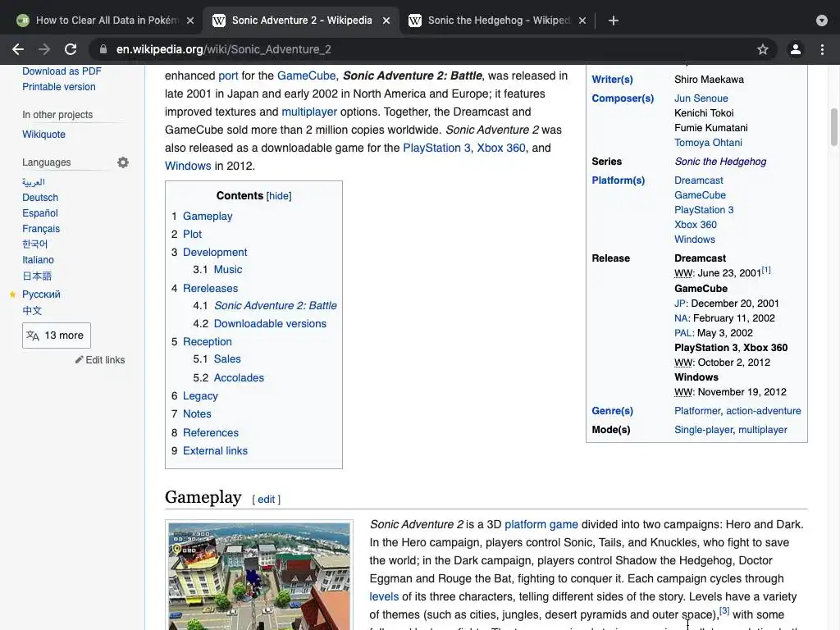Open the multiplayer link in intro
Screen dimensions: 840x630
coord(309,112)
